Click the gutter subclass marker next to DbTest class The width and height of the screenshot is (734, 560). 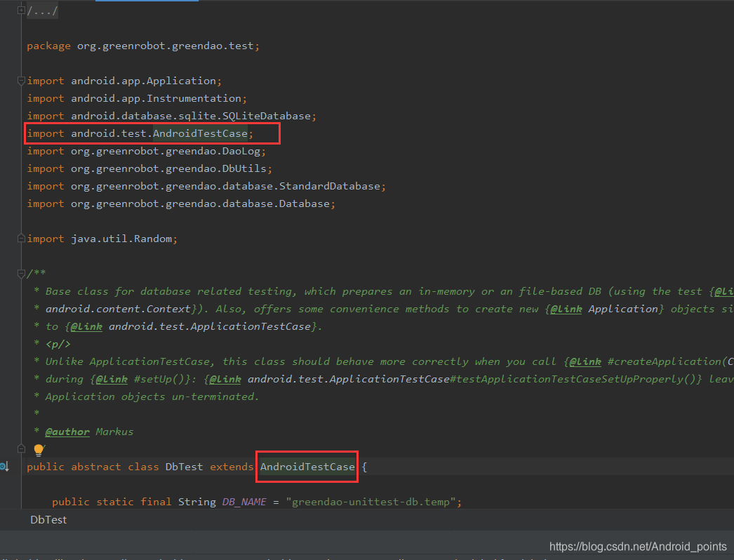(5, 467)
